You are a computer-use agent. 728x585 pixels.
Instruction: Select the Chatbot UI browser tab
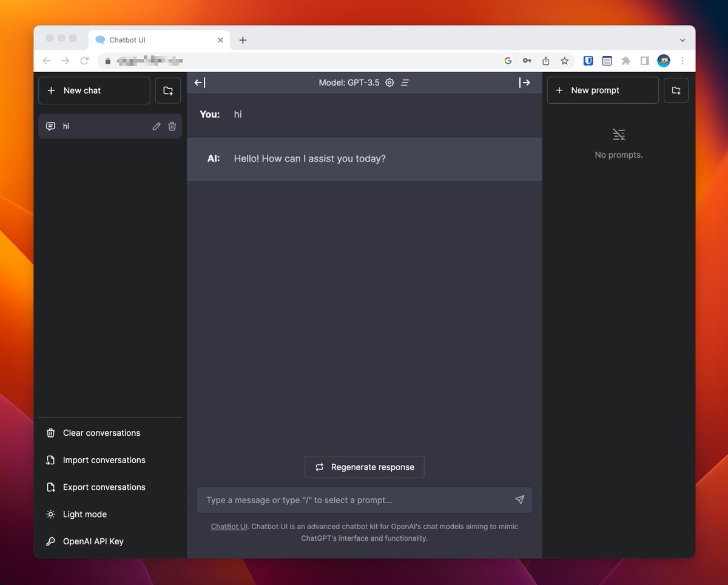(159, 40)
